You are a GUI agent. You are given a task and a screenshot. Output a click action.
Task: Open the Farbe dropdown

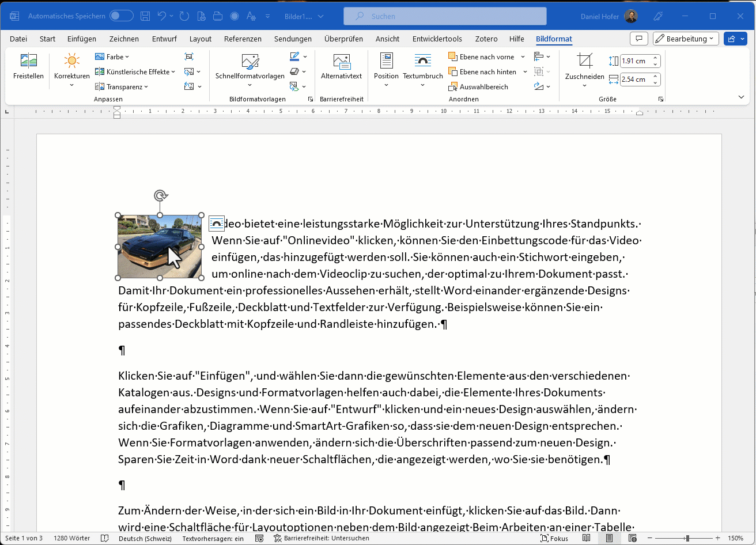tap(112, 57)
